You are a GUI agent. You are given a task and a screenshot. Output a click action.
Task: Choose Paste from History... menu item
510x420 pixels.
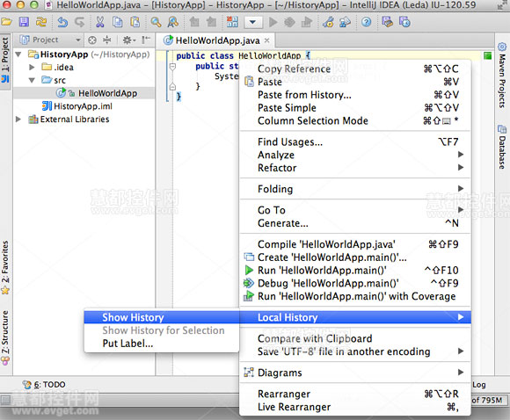tap(355, 95)
